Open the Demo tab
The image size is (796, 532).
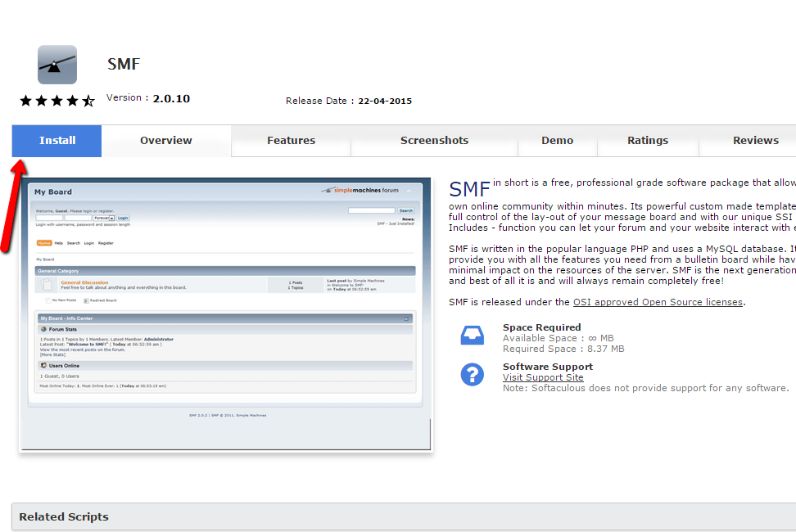[558, 140]
